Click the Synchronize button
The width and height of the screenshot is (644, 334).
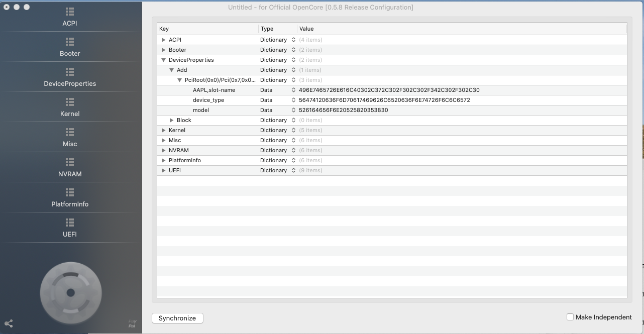tap(177, 318)
